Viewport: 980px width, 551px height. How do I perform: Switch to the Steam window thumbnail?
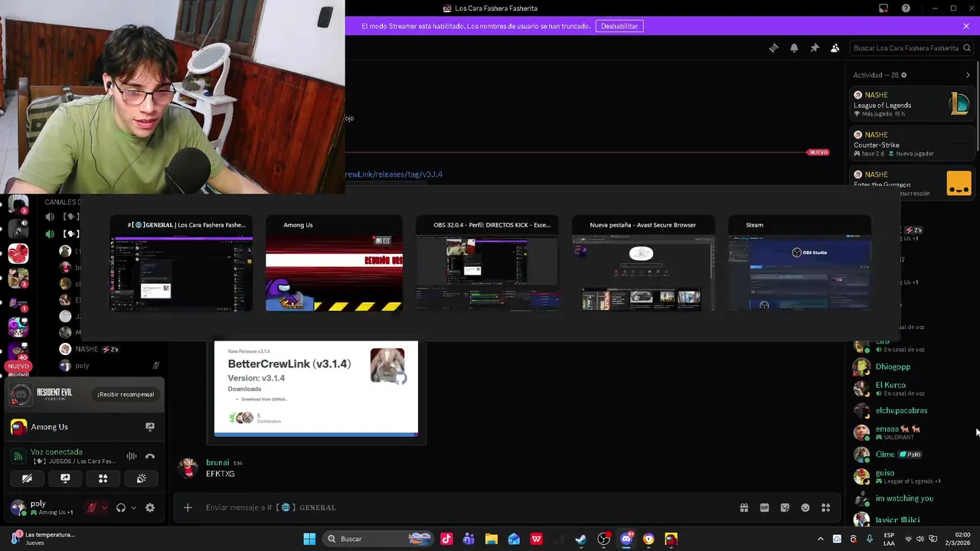tap(799, 264)
